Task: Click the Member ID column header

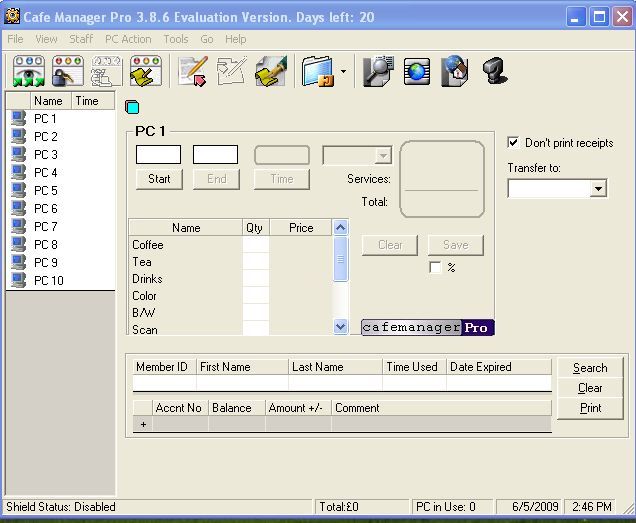Action: 165,367
